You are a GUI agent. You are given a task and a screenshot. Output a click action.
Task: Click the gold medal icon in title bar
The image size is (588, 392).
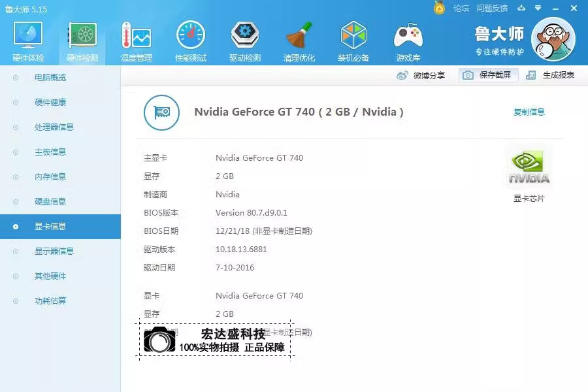coord(439,7)
